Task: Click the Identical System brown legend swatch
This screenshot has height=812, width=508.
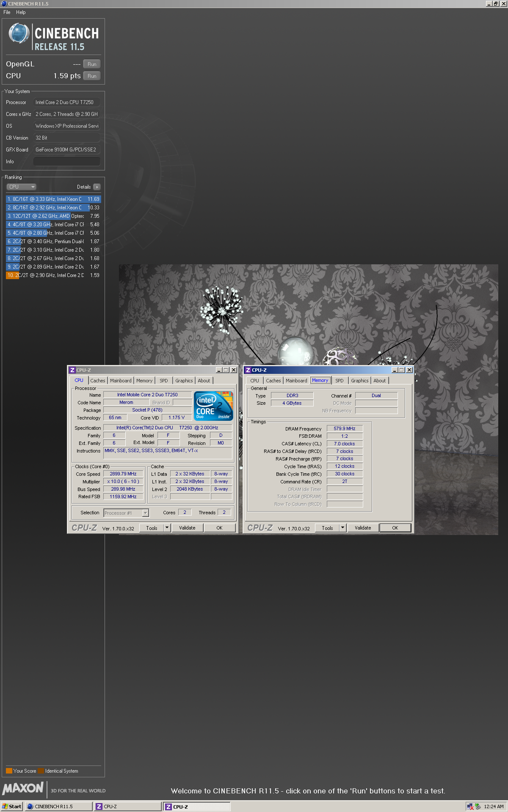Action: coord(41,771)
